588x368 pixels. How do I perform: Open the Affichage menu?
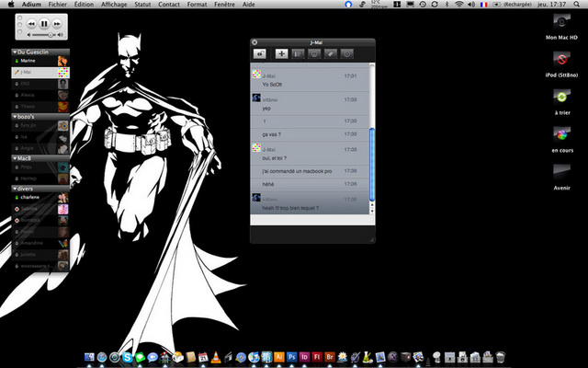(114, 5)
